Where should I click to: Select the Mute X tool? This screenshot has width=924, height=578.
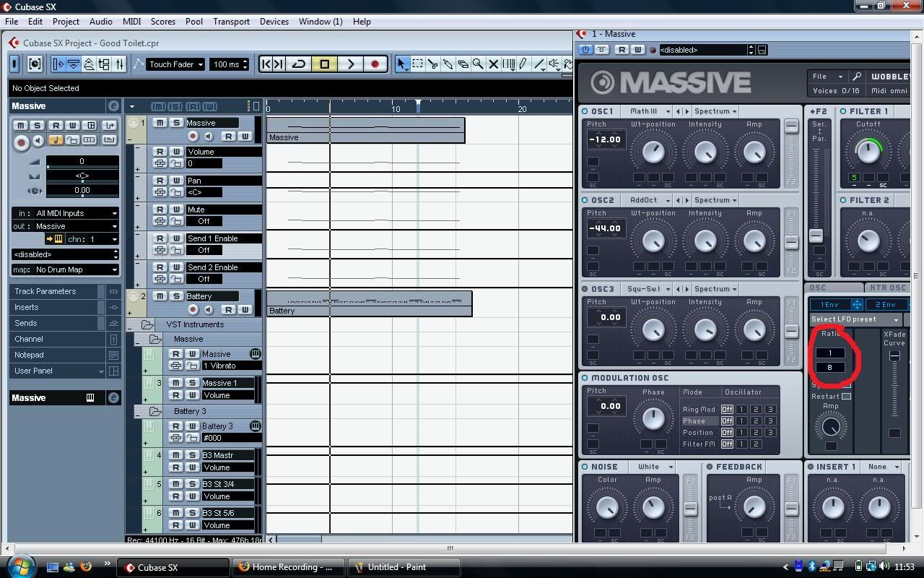493,64
